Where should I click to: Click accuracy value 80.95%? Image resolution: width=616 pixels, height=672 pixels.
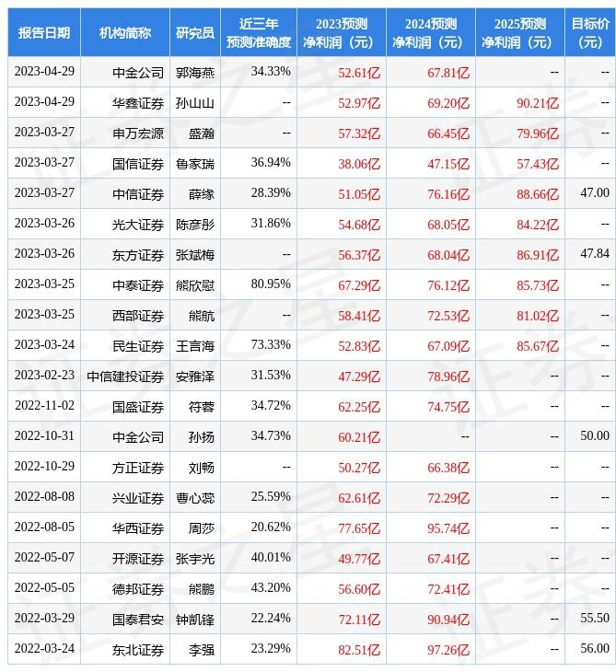click(271, 284)
